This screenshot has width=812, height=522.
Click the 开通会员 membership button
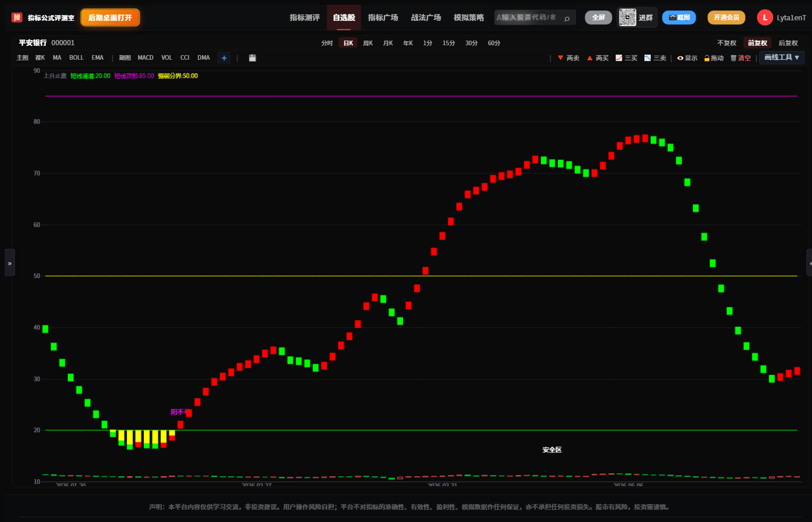(726, 17)
